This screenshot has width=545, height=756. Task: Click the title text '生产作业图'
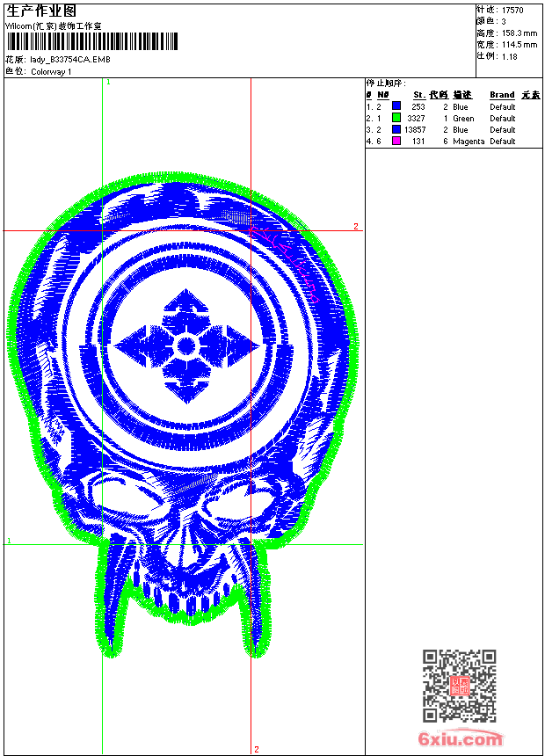[41, 11]
